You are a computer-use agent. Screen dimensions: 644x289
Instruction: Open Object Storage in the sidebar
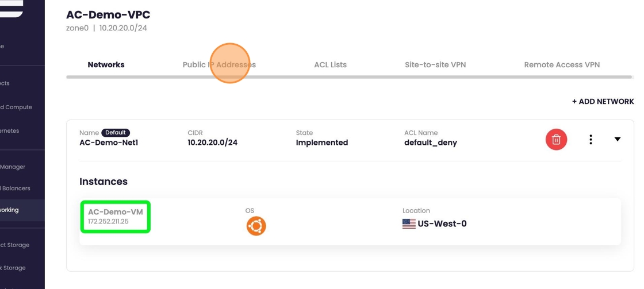(15, 245)
